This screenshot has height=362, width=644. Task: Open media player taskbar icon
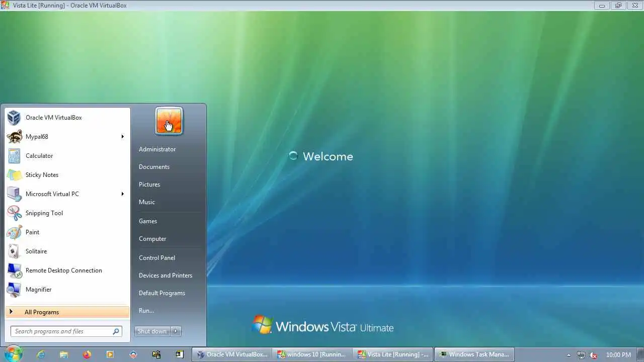tap(110, 354)
